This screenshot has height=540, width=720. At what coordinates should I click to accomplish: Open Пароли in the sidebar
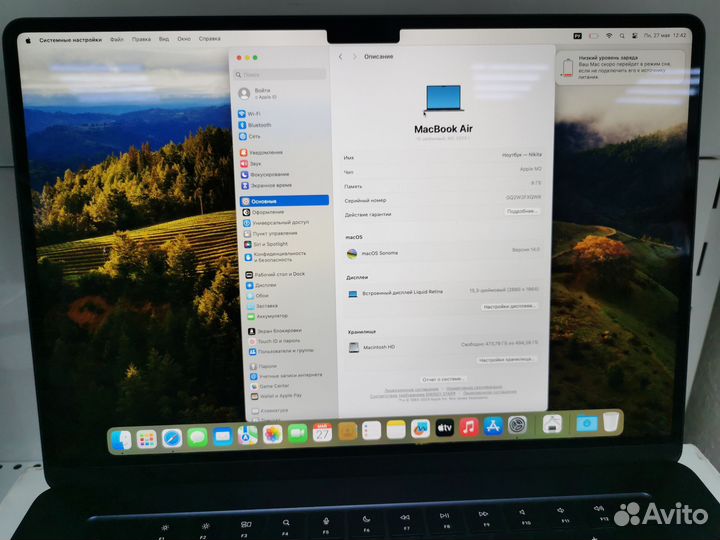(x=263, y=366)
